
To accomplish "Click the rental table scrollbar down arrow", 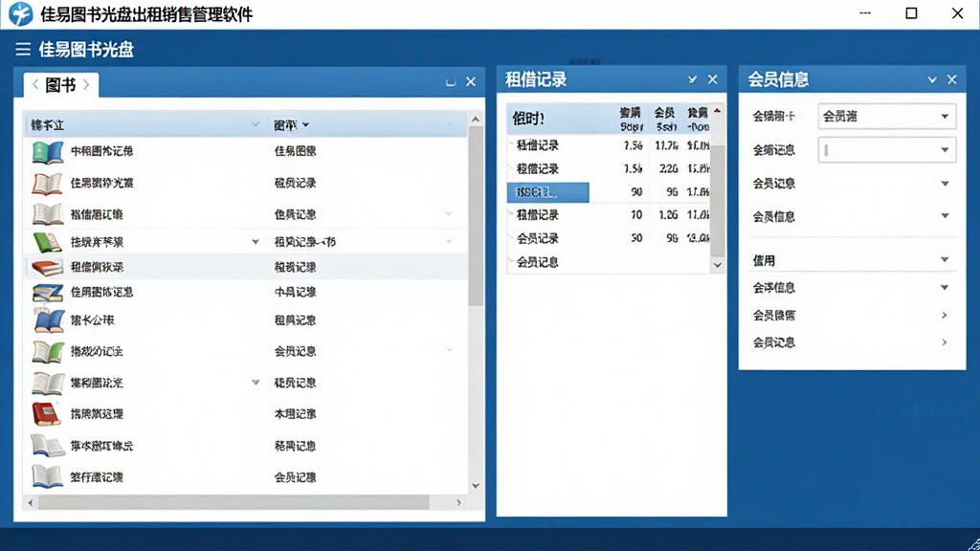I will 718,265.
